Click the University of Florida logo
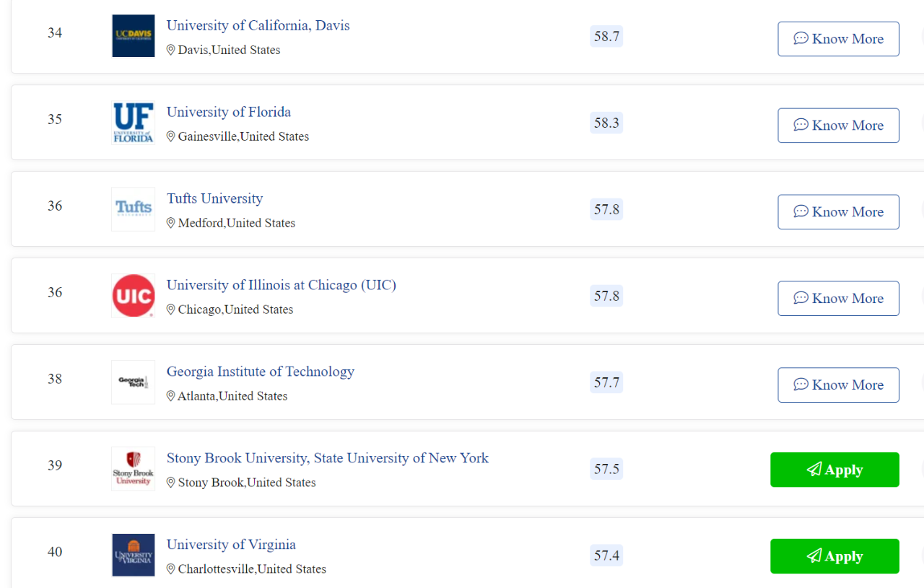This screenshot has width=924, height=588. [134, 123]
